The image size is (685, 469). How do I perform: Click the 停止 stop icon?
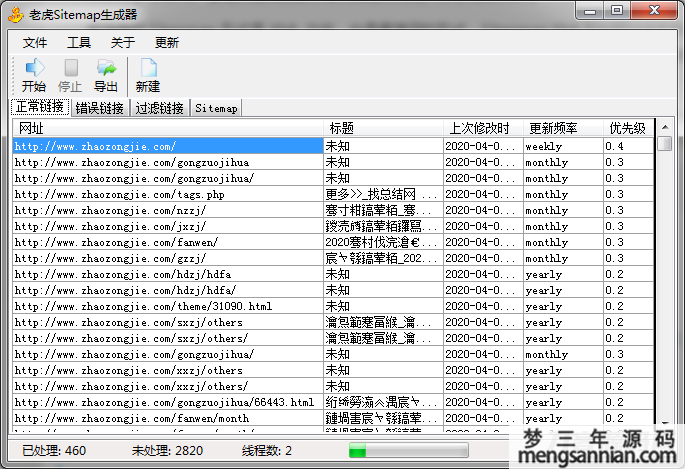click(70, 76)
